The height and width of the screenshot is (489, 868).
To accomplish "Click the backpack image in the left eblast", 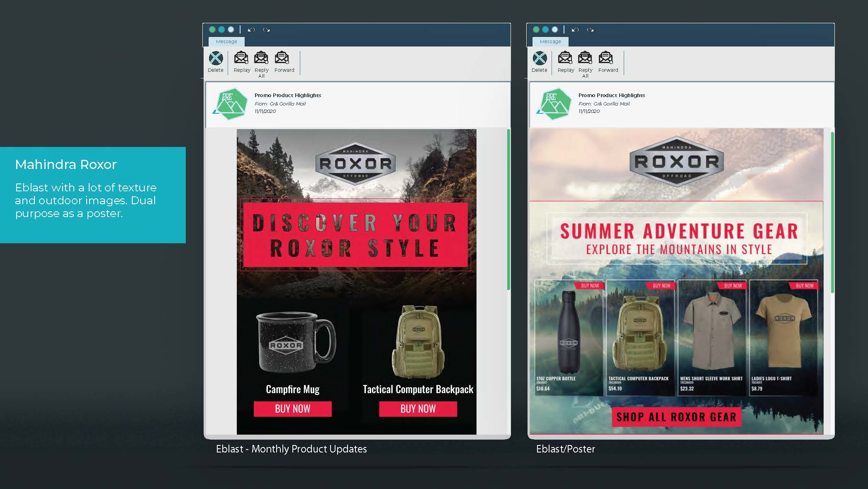I will pos(418,341).
